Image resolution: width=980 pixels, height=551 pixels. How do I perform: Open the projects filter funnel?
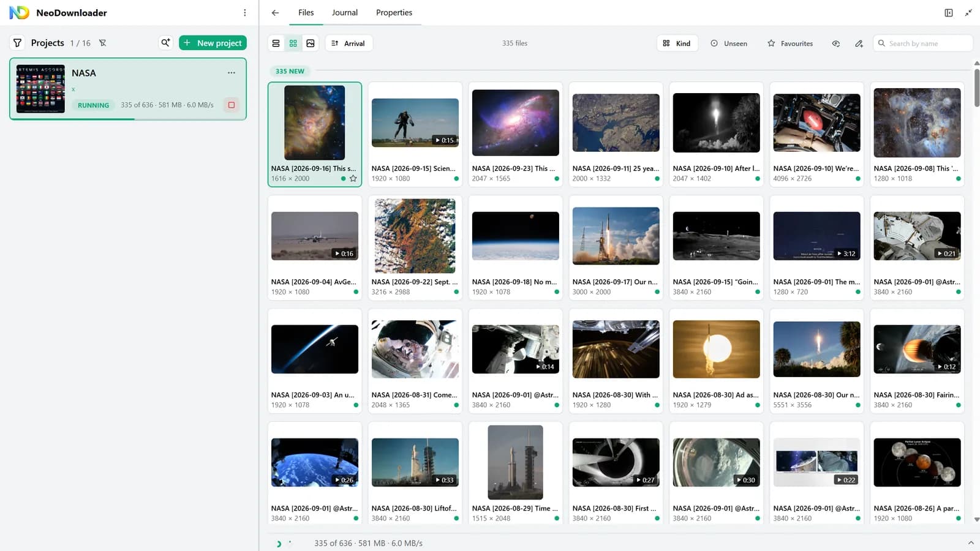[18, 43]
